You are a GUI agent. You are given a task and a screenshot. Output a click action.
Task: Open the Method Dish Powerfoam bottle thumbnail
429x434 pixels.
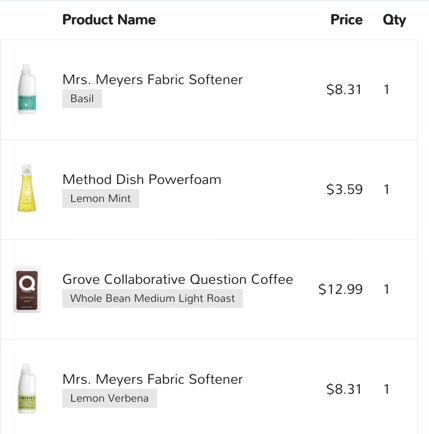[x=27, y=188]
